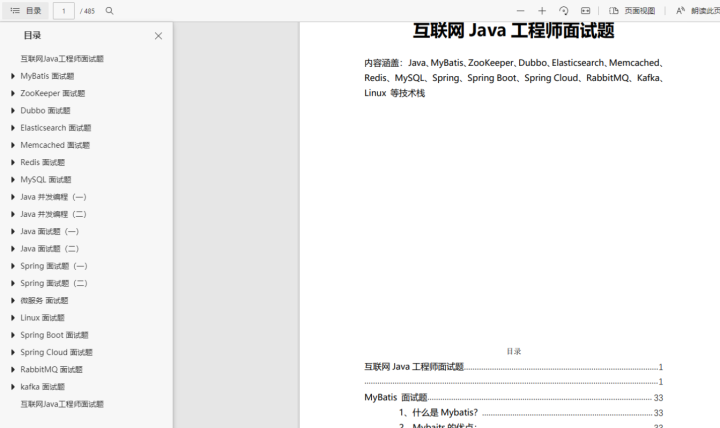This screenshot has height=428, width=720.
Task: Expand Spring 面试题 (二) arrow
Action: 13,283
